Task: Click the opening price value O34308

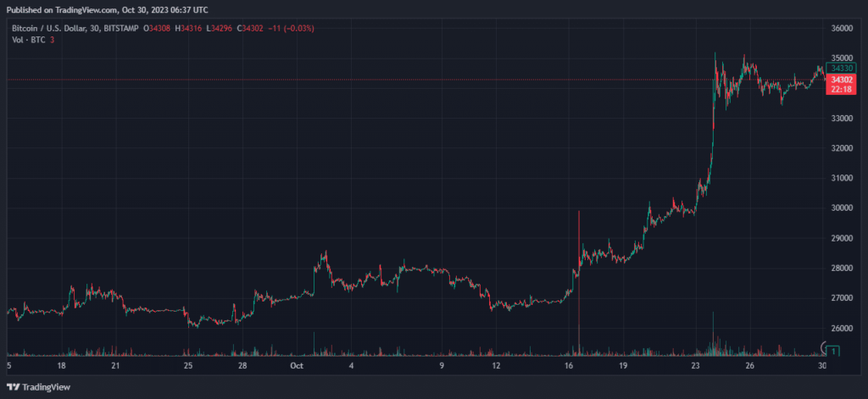Action: click(x=159, y=29)
